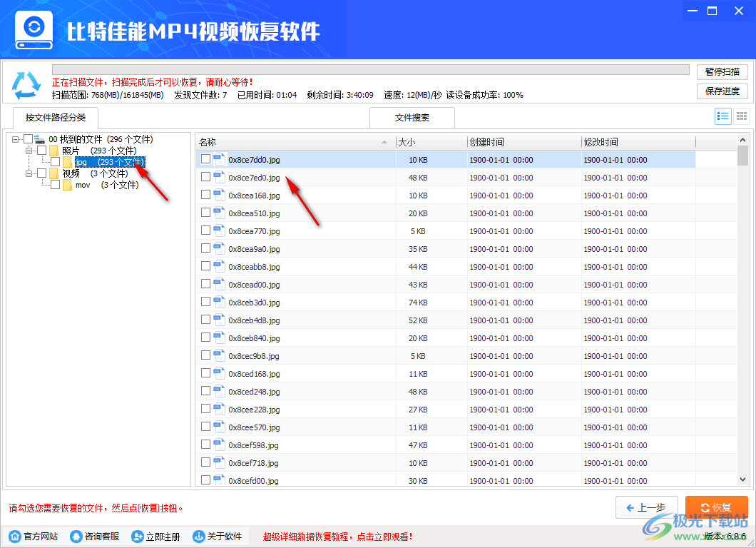This screenshot has height=548, width=756.
Task: Click 保存进度 button
Action: (722, 91)
